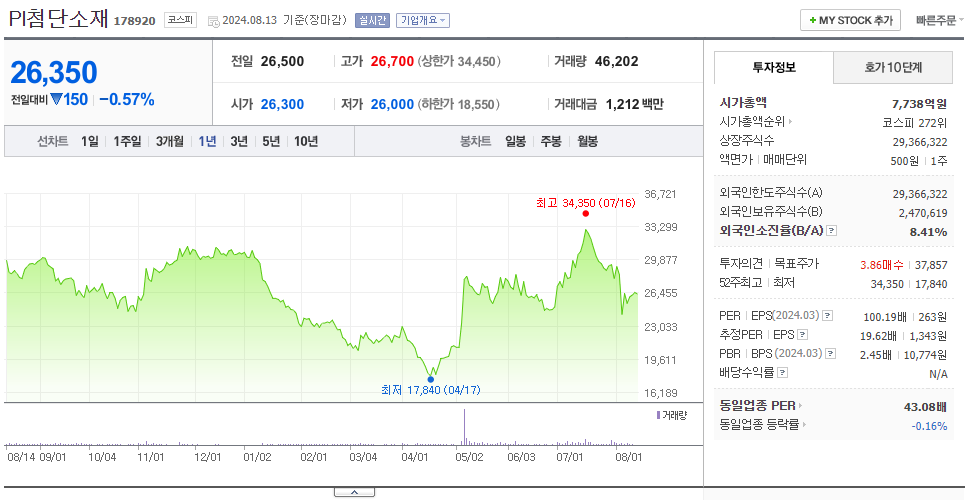Click the help icon beside 추정PER EPS
Image resolution: width=968 pixels, height=500 pixels.
click(802, 335)
